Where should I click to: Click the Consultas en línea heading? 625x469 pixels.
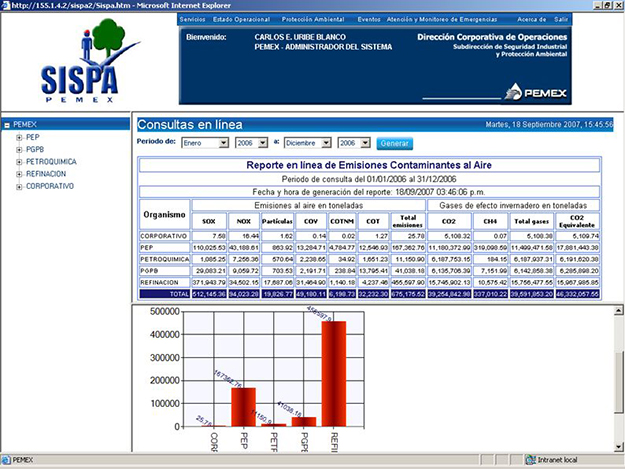[190, 125]
